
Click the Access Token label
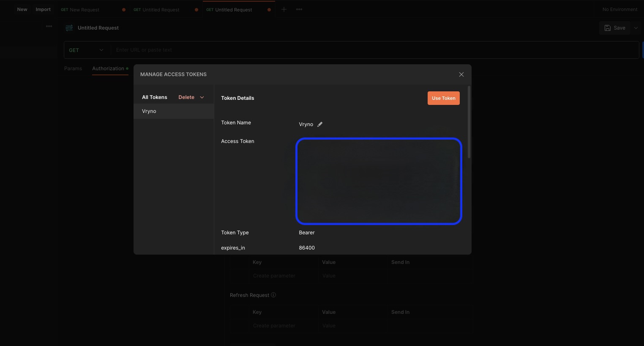coord(237,141)
